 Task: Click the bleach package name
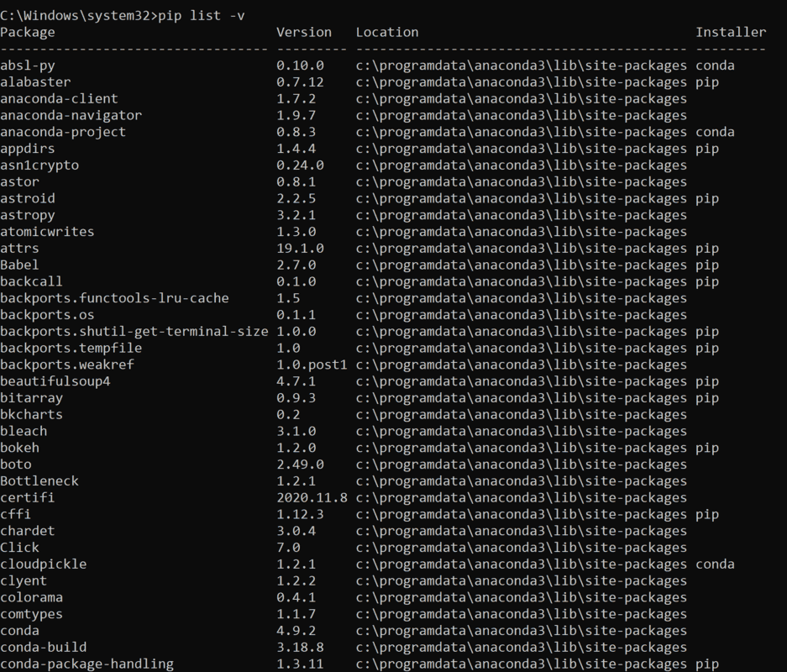click(24, 431)
